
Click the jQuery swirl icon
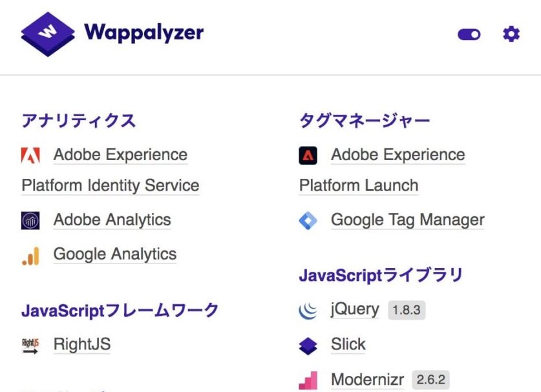click(x=308, y=310)
